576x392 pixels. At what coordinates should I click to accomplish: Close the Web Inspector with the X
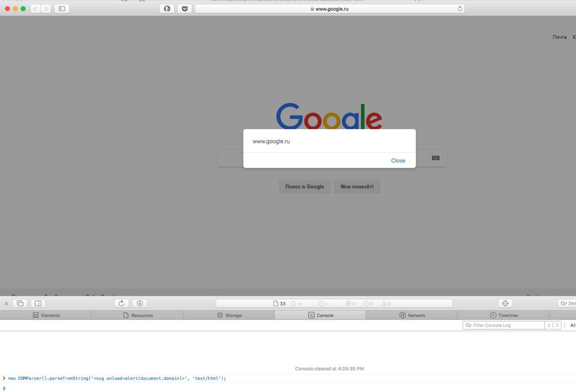(x=6, y=303)
